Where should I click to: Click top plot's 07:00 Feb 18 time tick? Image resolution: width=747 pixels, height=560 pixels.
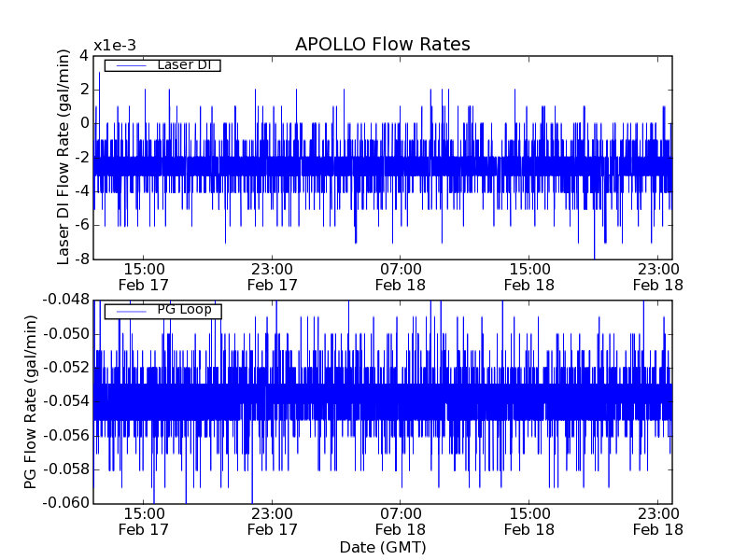(x=401, y=276)
